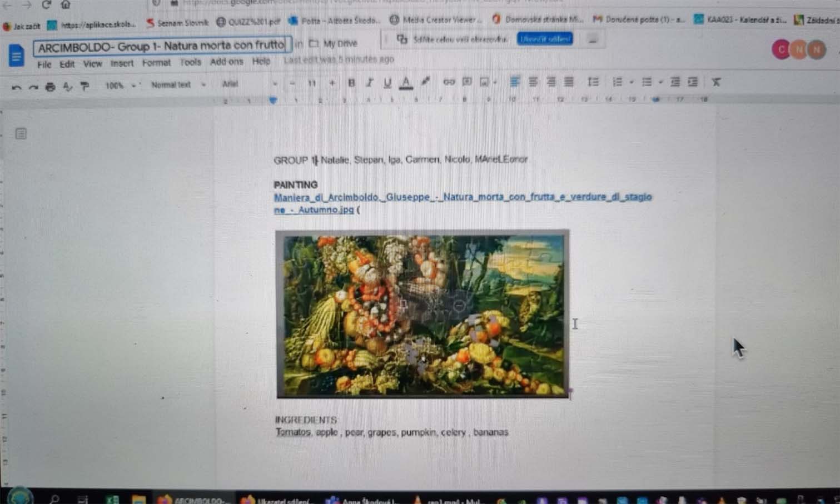Viewport: 840px width, 504px height.
Task: Open 'Last edit was 5 minutes ago' history
Action: [x=339, y=59]
